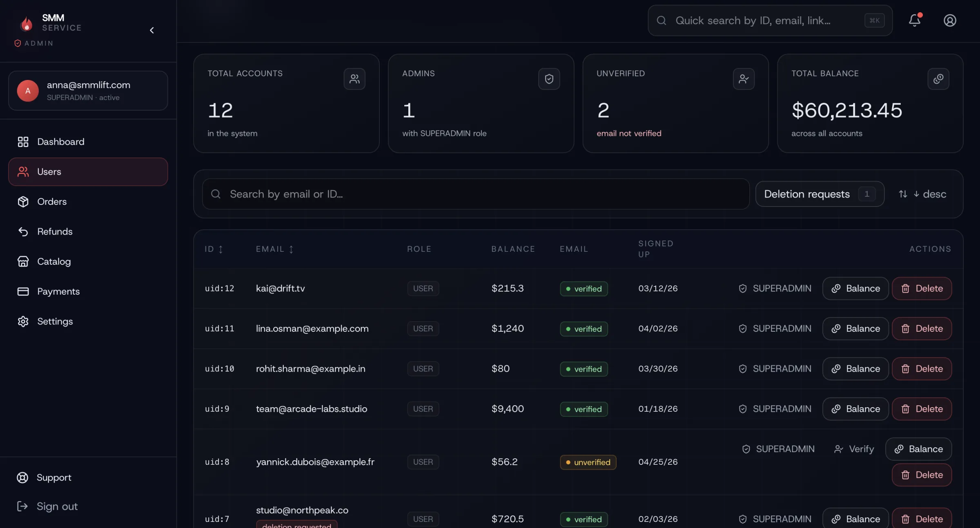Screen dimensions: 980x528
Task: Adjust balance for lina.osman@example.com
Action: [x=855, y=328]
